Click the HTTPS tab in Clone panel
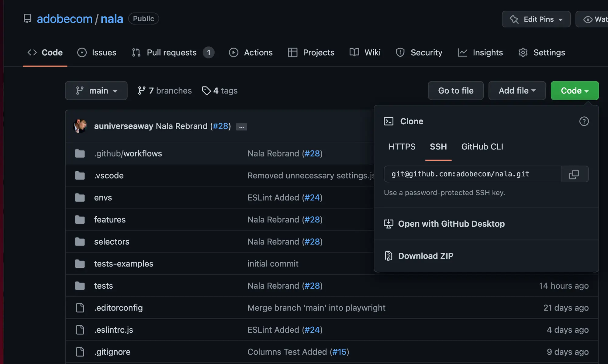 (402, 146)
